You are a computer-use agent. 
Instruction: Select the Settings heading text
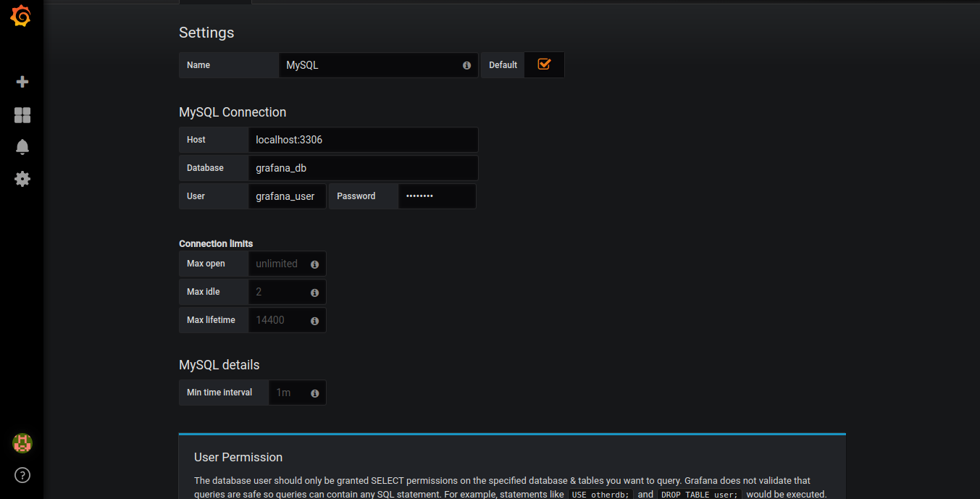[206, 33]
